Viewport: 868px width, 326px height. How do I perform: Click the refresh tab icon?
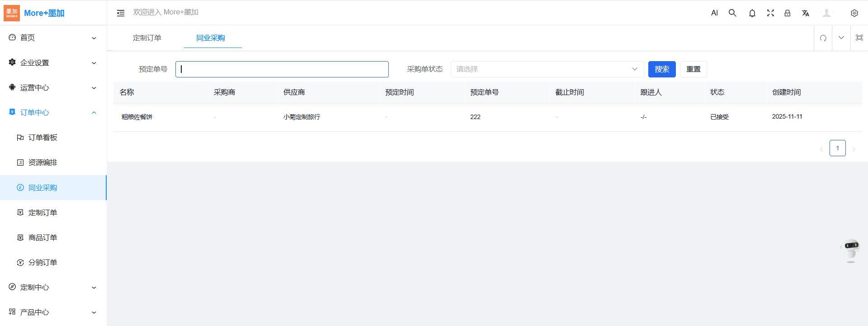[x=823, y=38]
